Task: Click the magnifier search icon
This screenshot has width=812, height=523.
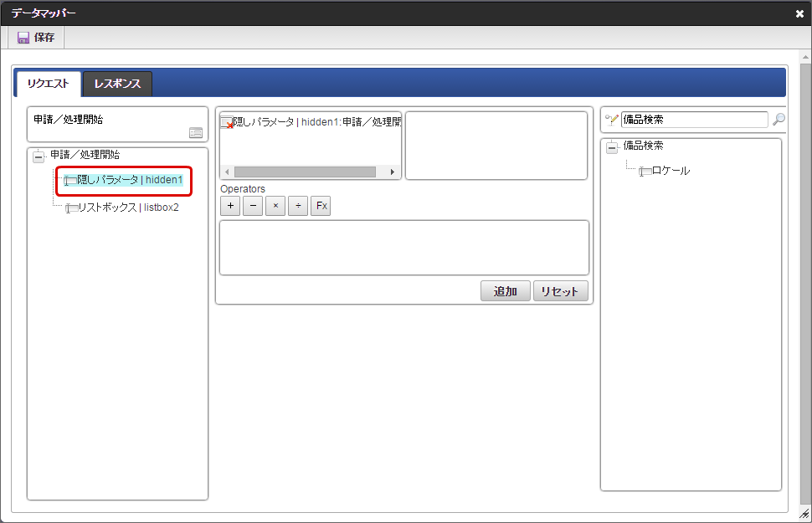Action: (779, 120)
